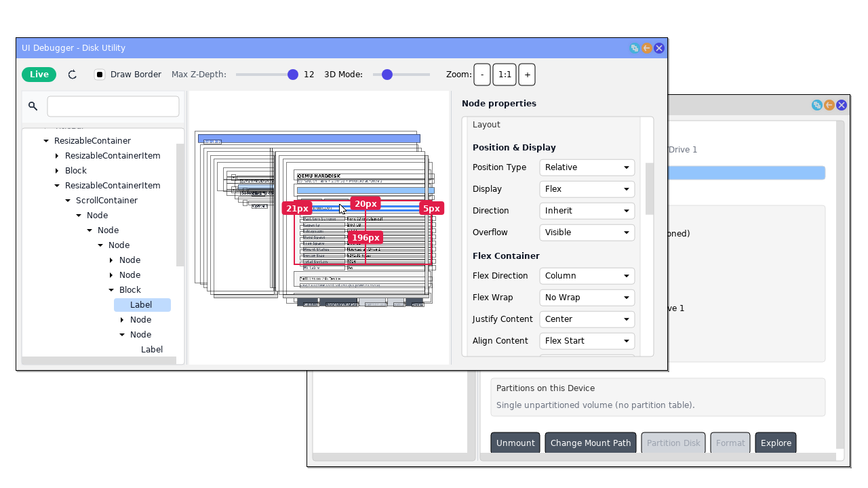Open the Position Type dropdown
Screen dimensions: 868x488
coord(587,167)
